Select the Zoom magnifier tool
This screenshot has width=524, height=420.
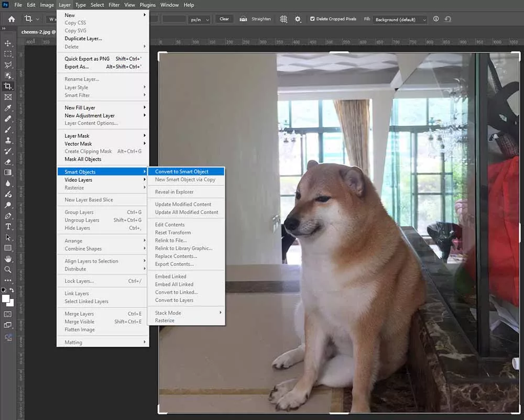pyautogui.click(x=8, y=269)
